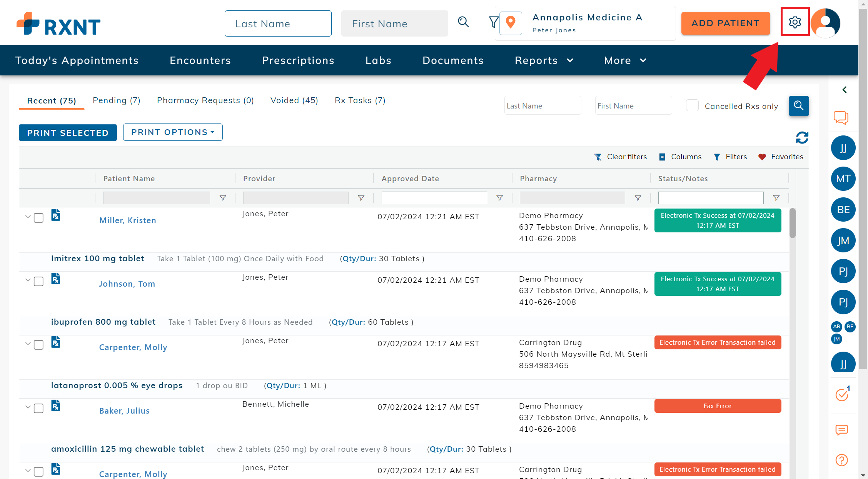
Task: Open the chat bubbles icon in sidebar
Action: tap(841, 117)
